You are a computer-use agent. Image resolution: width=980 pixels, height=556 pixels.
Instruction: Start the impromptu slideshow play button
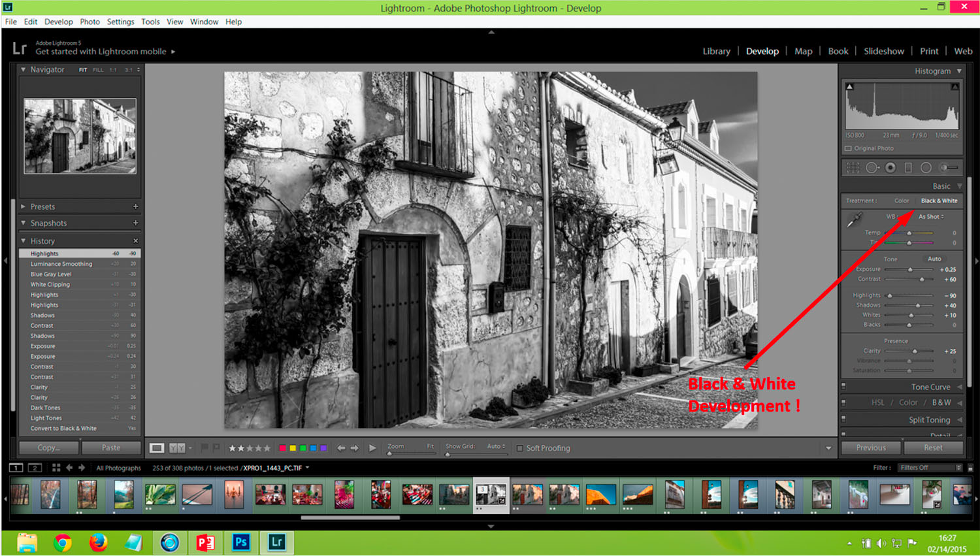pyautogui.click(x=372, y=448)
